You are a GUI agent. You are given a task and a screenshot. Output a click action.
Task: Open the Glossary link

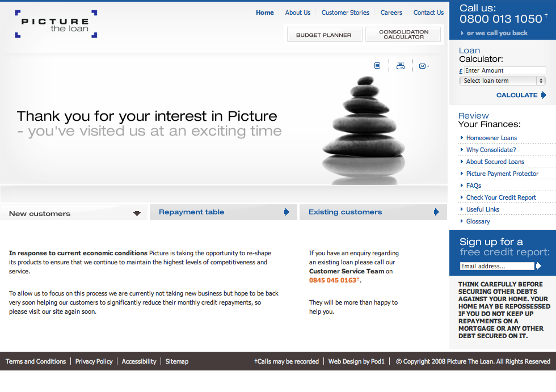[x=478, y=221]
